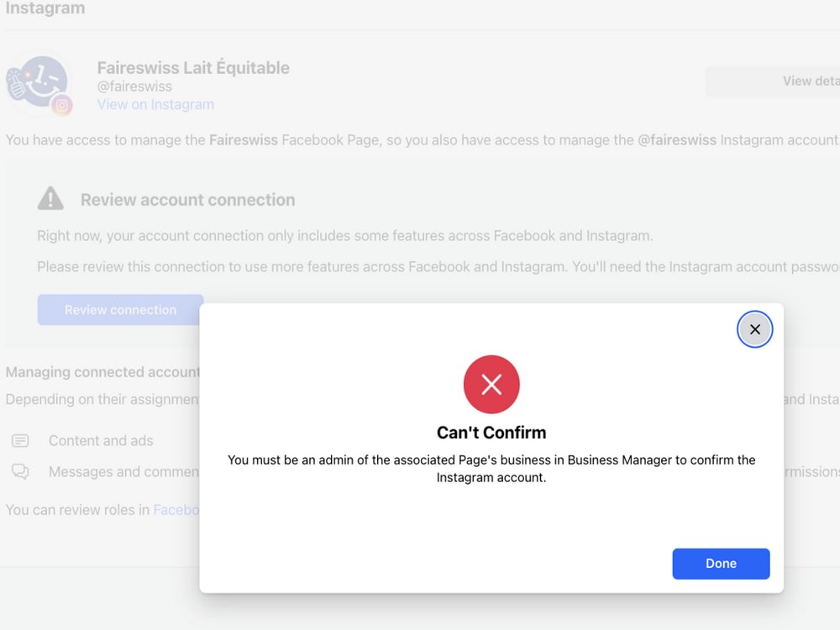Open the Facebook roles link
Screen dimensions: 840x630
pos(176,510)
